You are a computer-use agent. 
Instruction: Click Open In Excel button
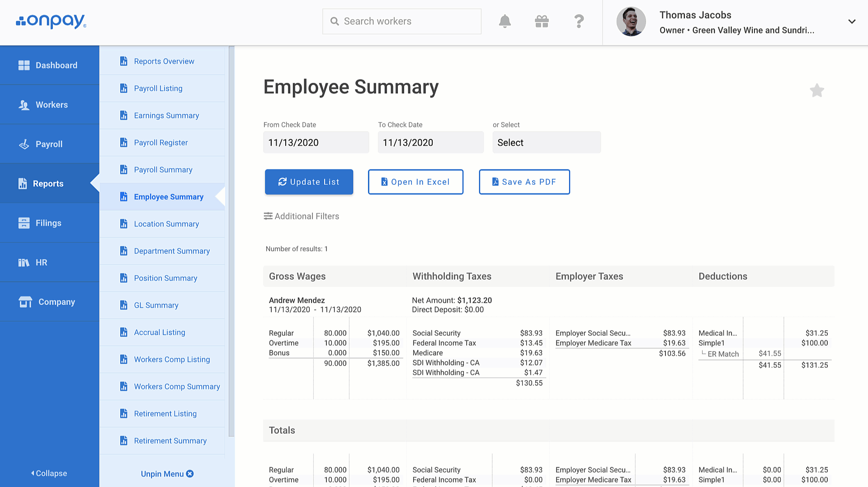pos(415,182)
